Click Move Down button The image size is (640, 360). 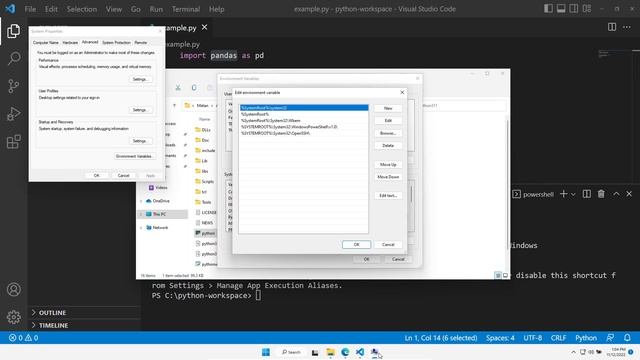388,177
